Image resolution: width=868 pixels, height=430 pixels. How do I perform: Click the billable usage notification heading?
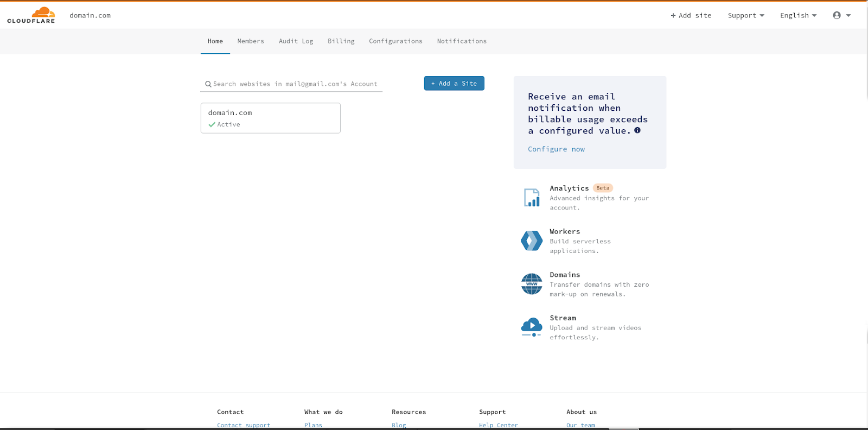588,113
